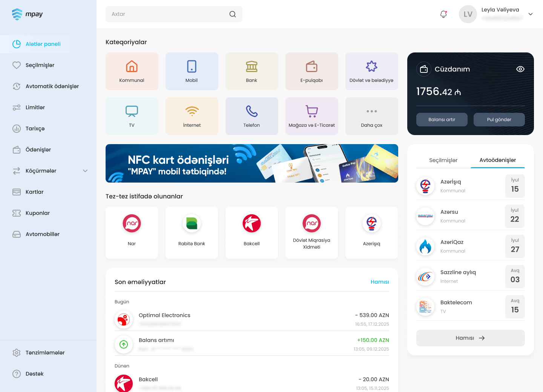Open the Rabitə Bank shortcut
Image resolution: width=543 pixels, height=392 pixels.
(192, 232)
